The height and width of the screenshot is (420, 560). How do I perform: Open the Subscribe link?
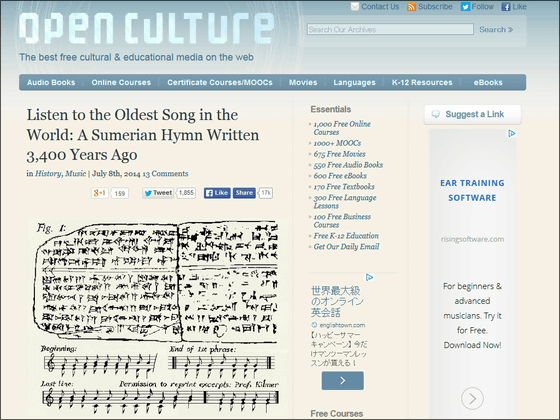pyautogui.click(x=435, y=7)
